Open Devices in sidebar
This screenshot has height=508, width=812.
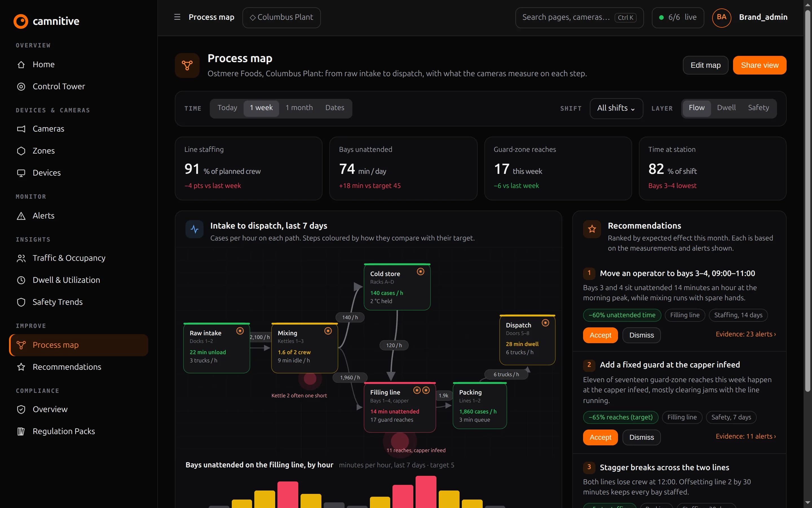(x=78, y=173)
